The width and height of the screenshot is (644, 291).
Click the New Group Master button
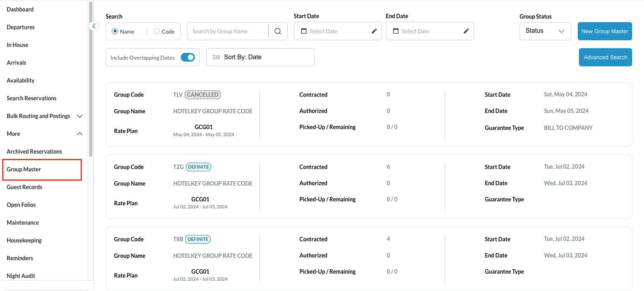click(x=605, y=31)
